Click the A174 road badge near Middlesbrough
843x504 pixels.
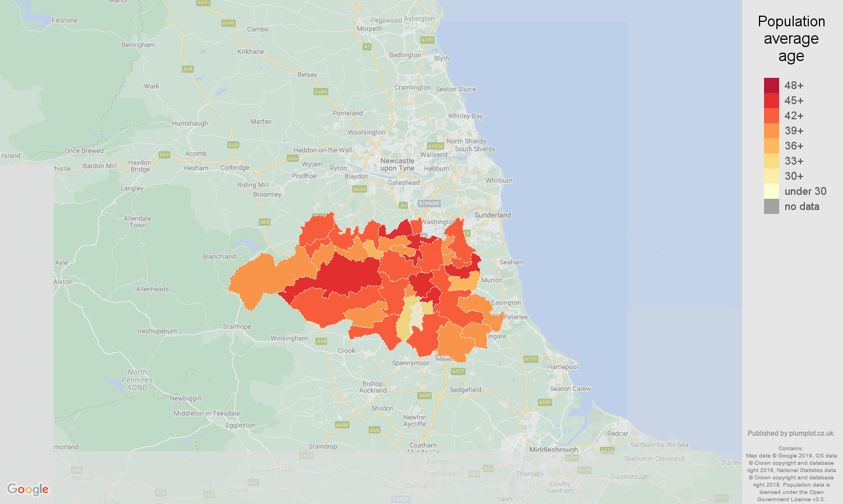coord(607,450)
